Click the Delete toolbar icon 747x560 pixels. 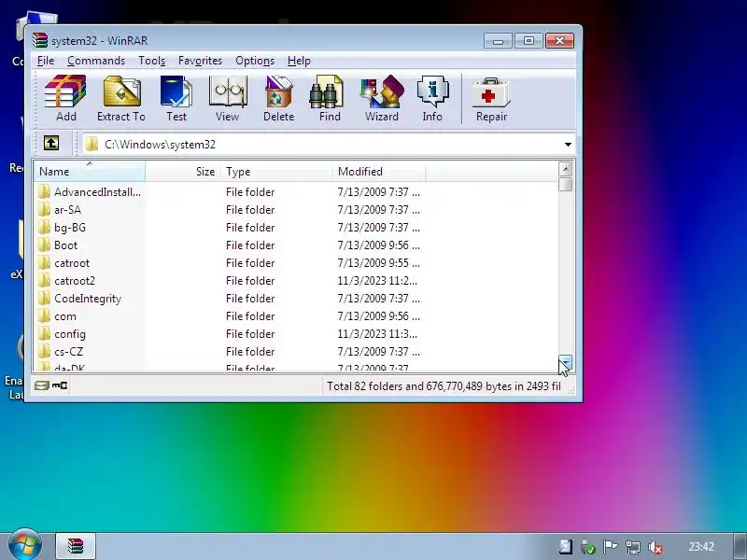coord(278,91)
